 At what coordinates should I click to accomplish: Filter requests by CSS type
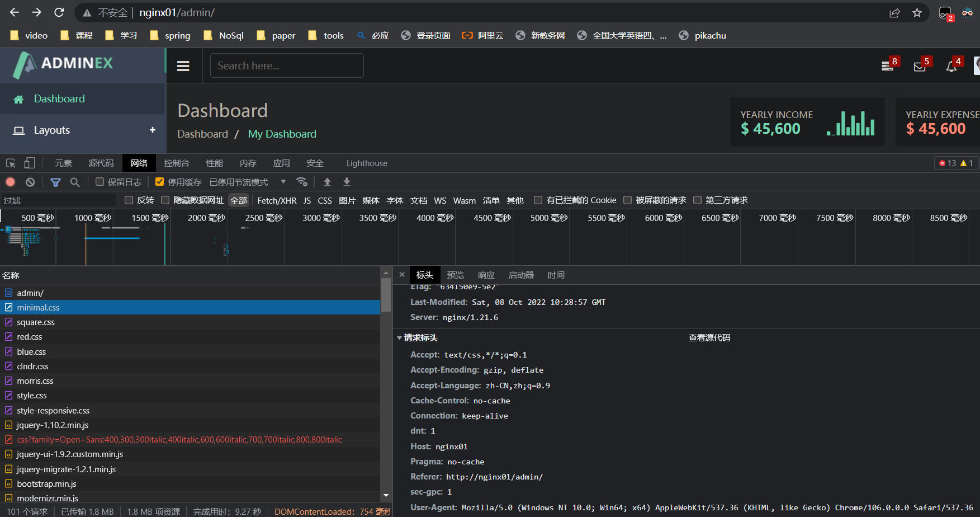click(325, 200)
